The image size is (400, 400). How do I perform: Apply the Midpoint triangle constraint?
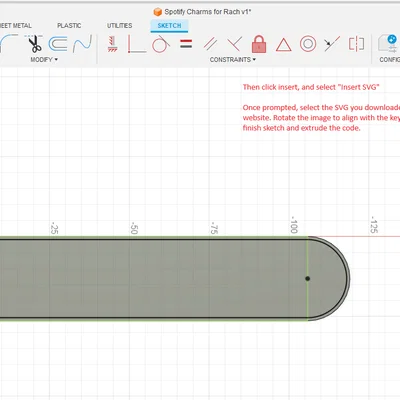284,45
